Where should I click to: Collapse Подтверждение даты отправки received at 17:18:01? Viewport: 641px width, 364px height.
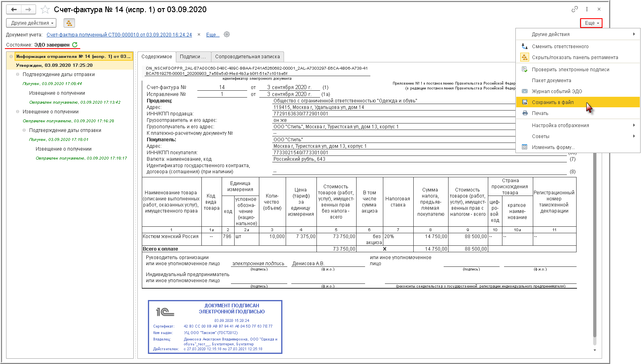(24, 130)
